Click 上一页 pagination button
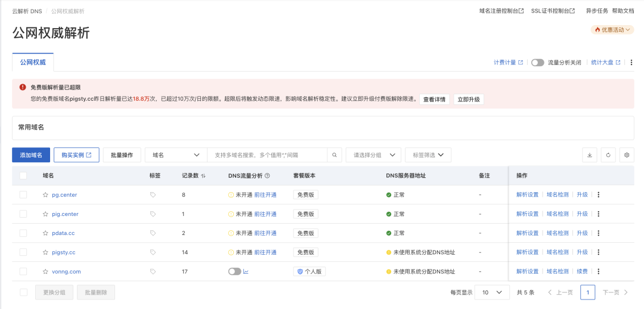Screen dimensions: 644x309 click(x=561, y=292)
